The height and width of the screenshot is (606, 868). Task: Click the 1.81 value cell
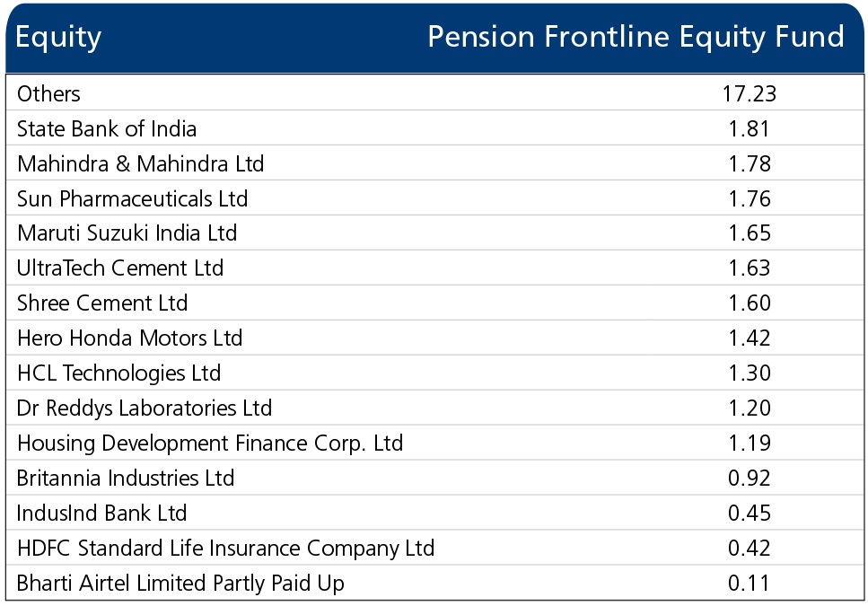tap(749, 128)
